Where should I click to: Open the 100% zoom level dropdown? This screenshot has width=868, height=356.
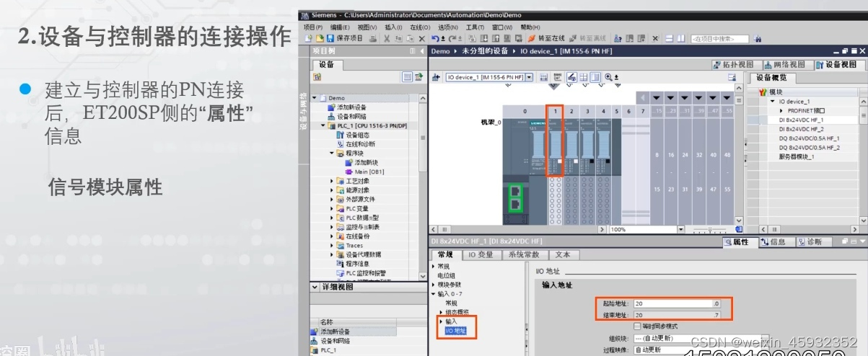(x=679, y=229)
